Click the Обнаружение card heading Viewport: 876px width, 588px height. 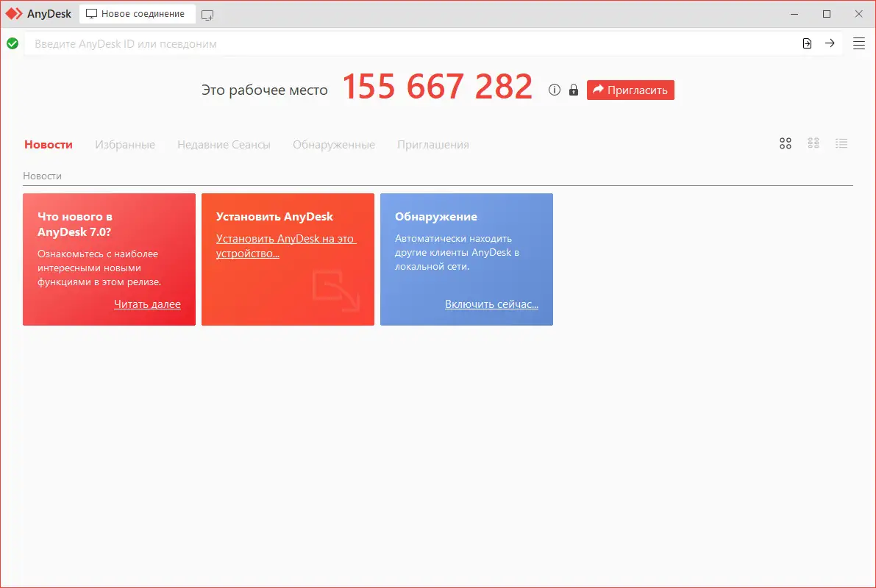point(435,217)
